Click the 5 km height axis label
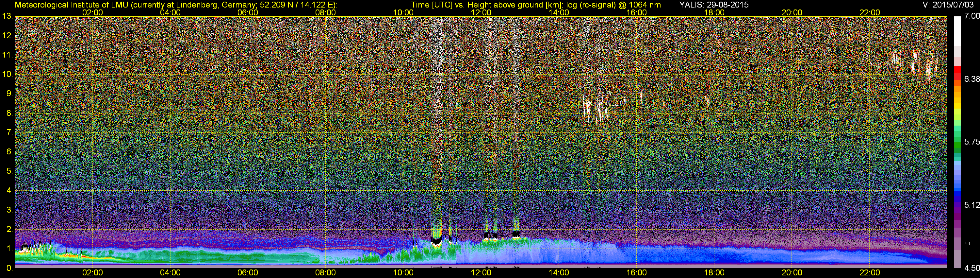This screenshot has width=980, height=278. [9, 171]
